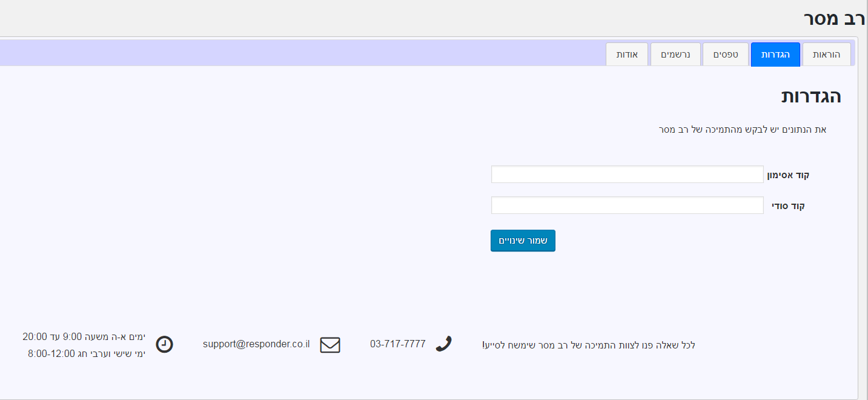Click the clock hours icon
Screen dimensions: 868x400
tap(164, 344)
